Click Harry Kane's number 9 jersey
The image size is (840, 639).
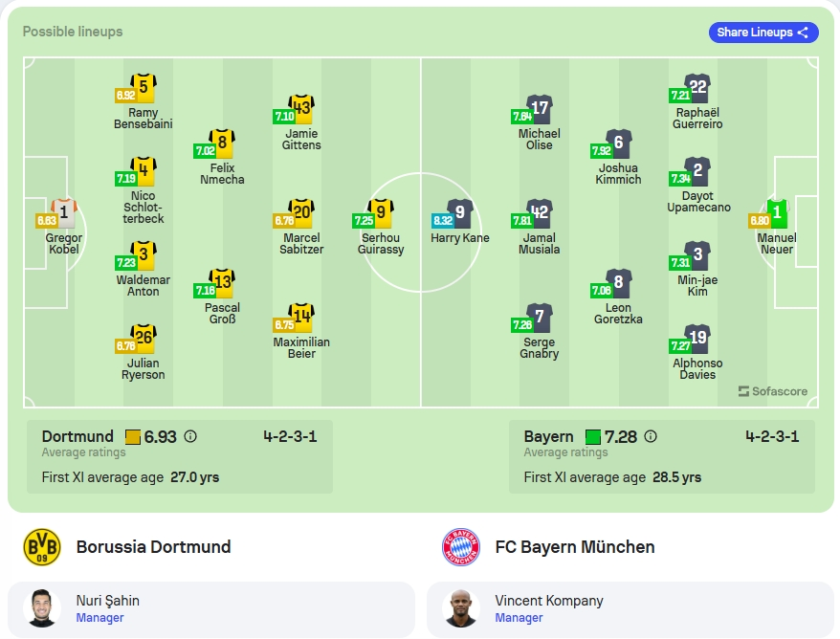click(x=460, y=213)
